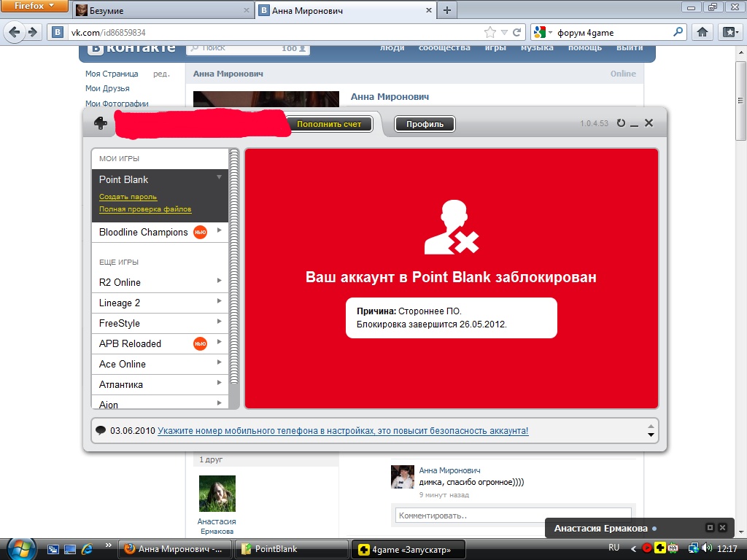This screenshot has height=560, width=747.
Task: Expand the Lineage 2 game arrow
Action: pyautogui.click(x=219, y=301)
